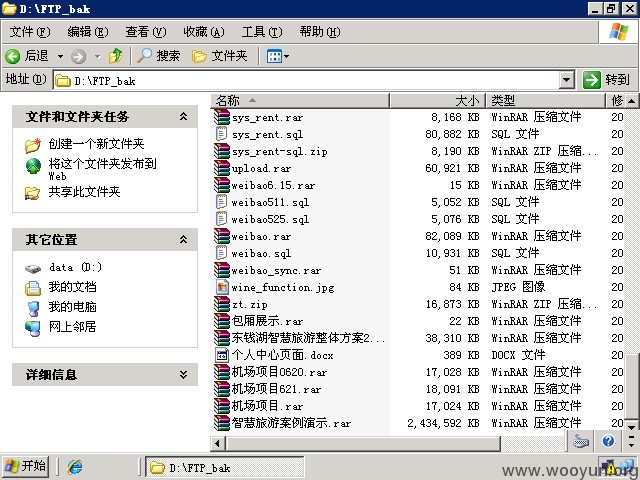
Task: Open the Help (帮助) menu
Action: [320, 32]
